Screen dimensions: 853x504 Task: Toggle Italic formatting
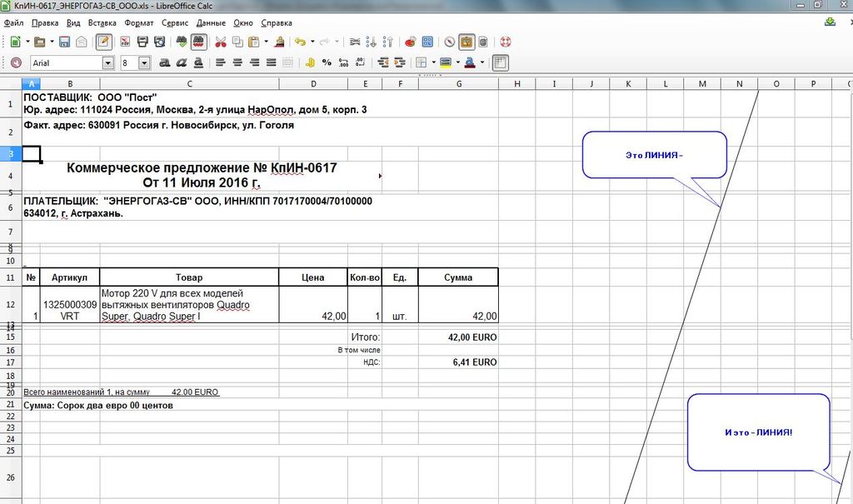(181, 62)
